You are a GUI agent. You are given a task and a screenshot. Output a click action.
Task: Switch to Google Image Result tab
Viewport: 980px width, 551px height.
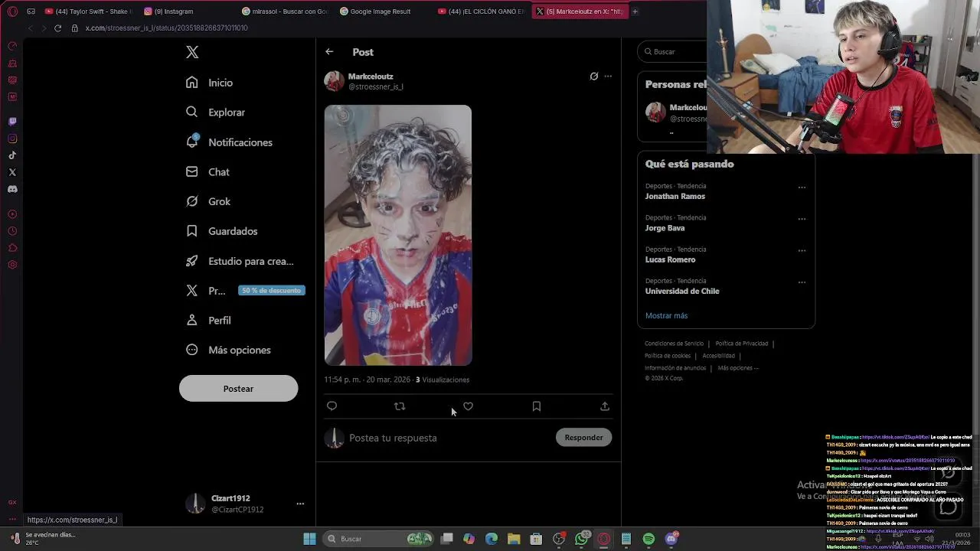(x=381, y=11)
